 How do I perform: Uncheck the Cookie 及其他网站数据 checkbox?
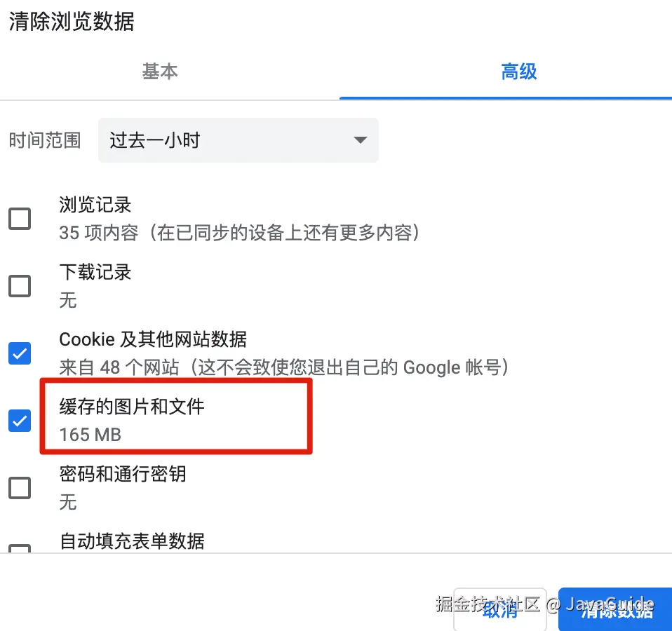click(20, 353)
